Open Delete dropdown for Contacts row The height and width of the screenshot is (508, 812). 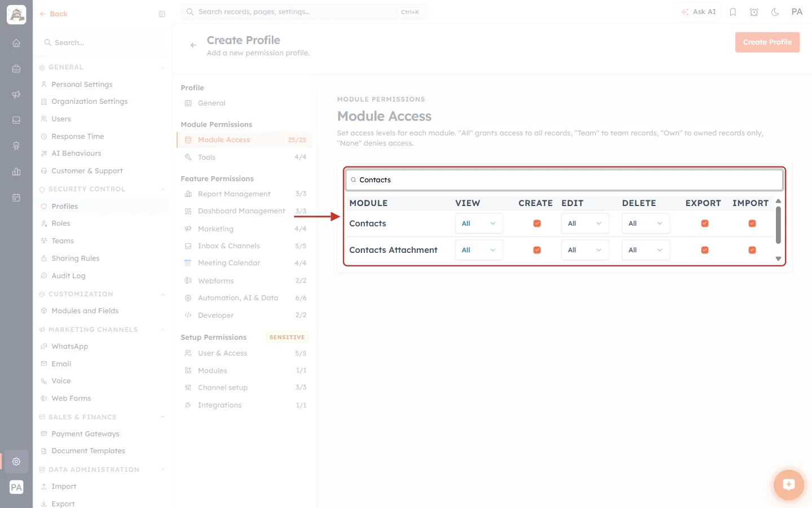coord(646,224)
